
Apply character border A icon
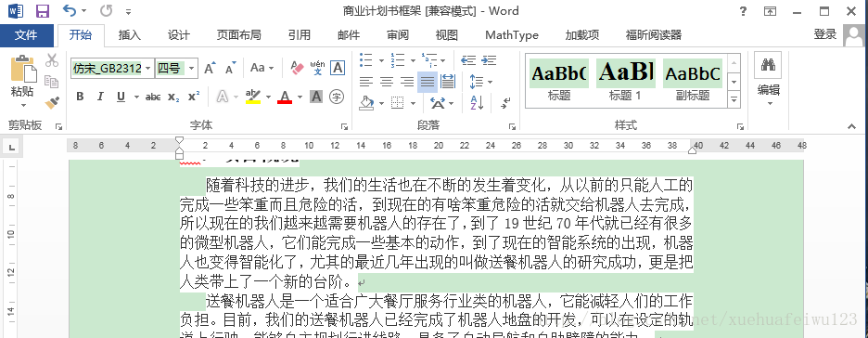(x=338, y=68)
